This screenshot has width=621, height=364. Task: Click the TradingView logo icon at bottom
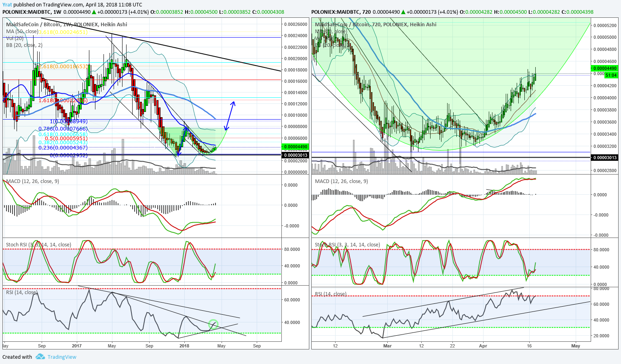click(x=40, y=357)
